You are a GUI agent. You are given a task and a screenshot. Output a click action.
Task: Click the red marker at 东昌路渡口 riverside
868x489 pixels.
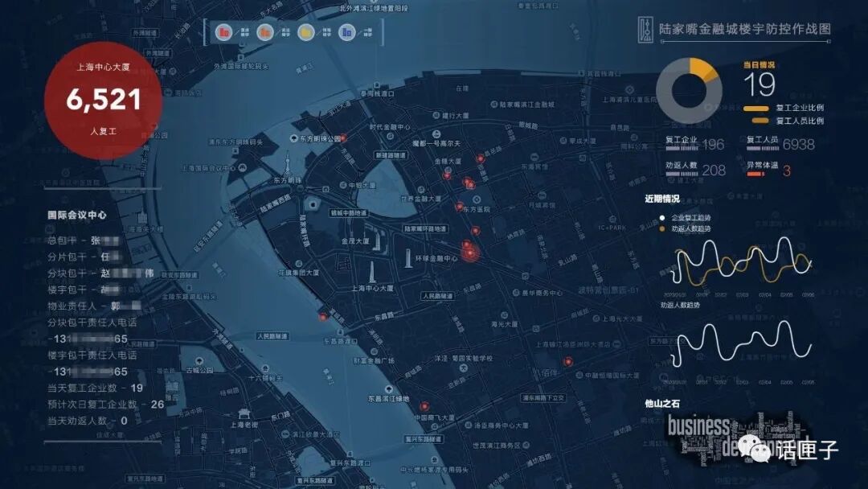tap(323, 317)
